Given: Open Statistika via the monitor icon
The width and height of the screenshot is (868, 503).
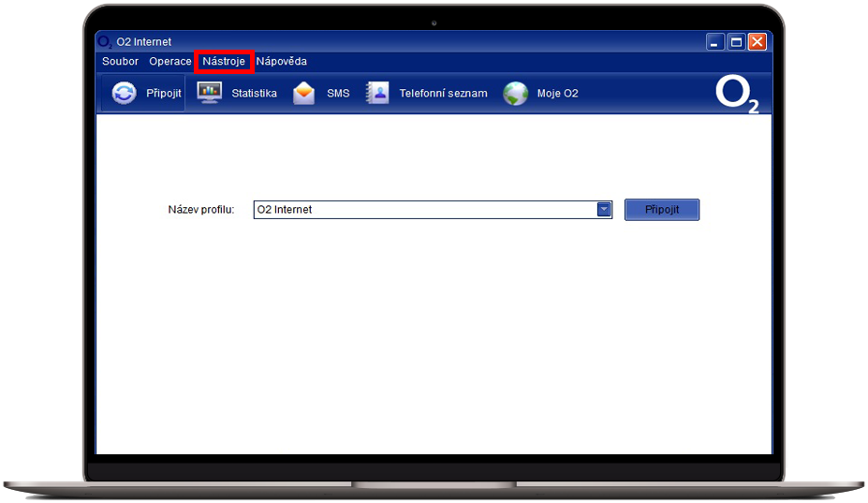Looking at the screenshot, I should click(209, 94).
